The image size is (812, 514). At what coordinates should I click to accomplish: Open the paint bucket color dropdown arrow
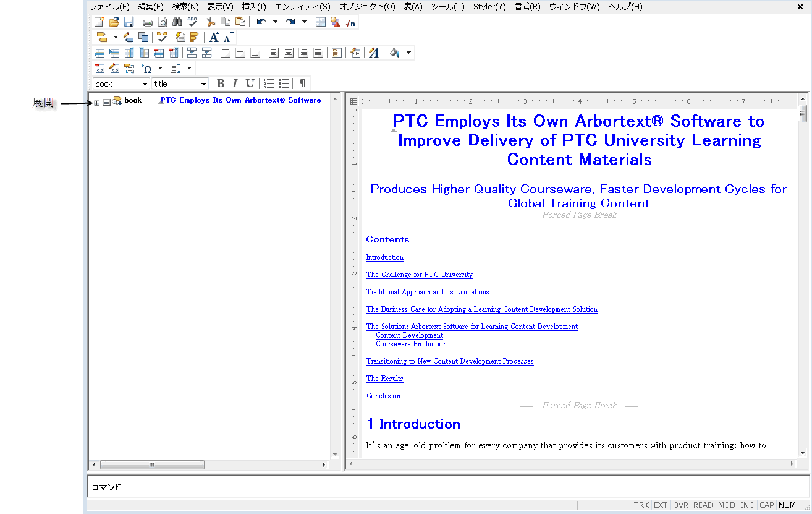pyautogui.click(x=408, y=53)
